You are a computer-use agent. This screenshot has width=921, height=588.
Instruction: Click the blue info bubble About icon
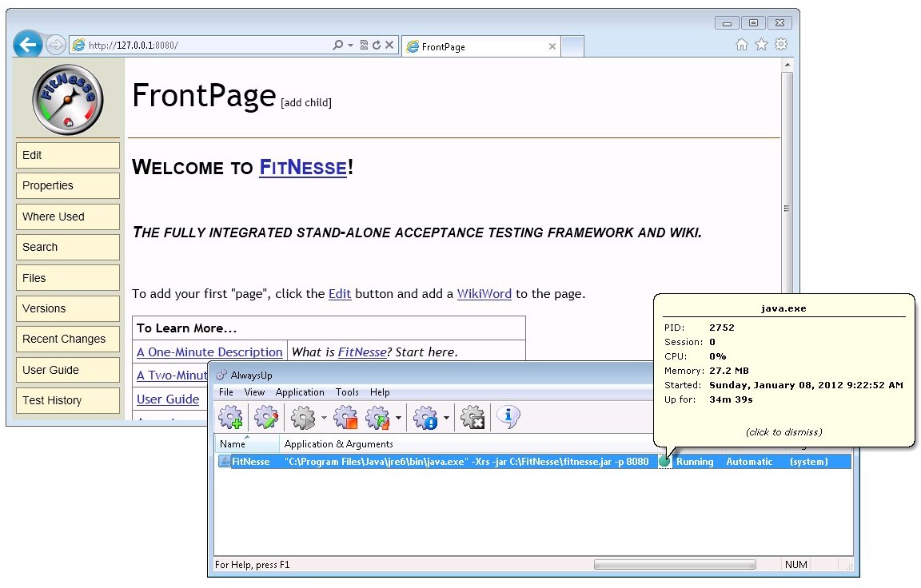[508, 417]
